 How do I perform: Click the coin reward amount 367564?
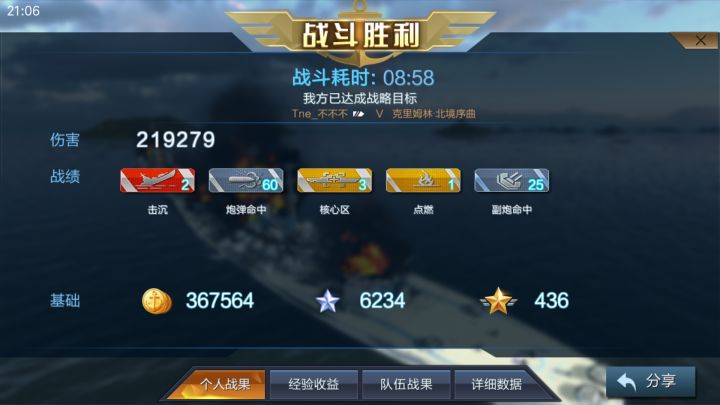tap(220, 301)
